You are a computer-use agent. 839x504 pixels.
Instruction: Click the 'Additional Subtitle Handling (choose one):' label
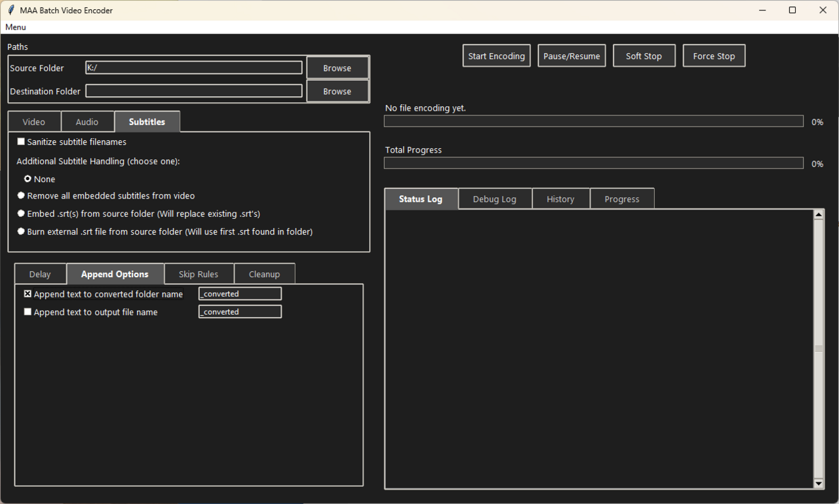[98, 161]
